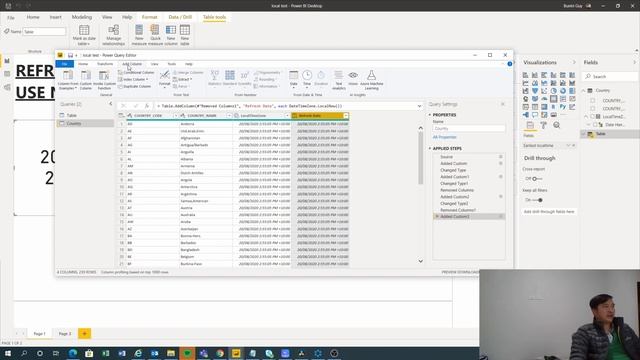Viewport: 640px width, 360px height.
Task: Click Duplicate Column button
Action: (134, 87)
